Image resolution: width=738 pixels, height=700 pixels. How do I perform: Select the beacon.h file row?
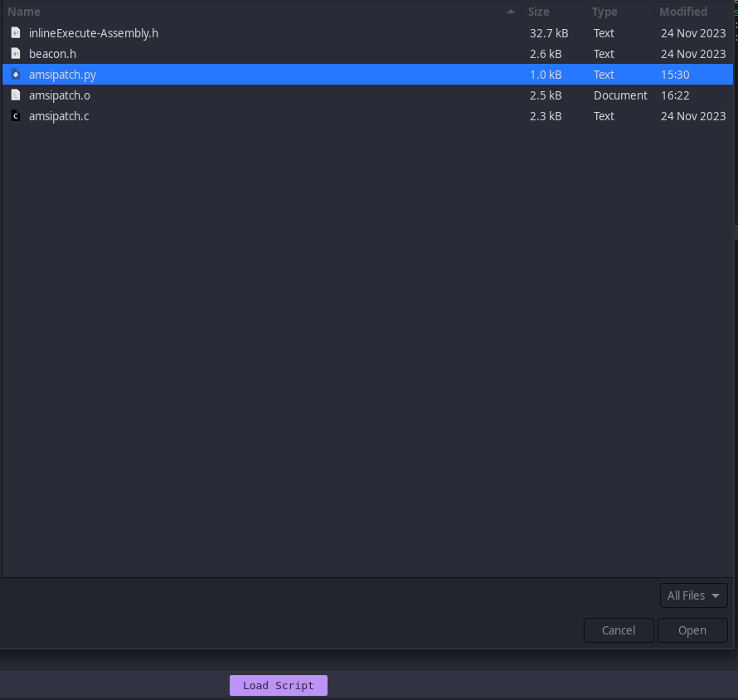249,53
